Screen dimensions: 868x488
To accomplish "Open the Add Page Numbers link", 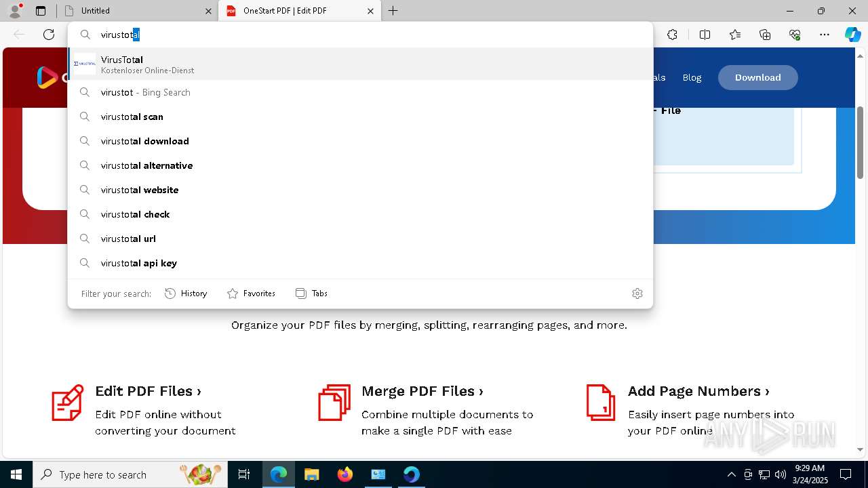I will (698, 391).
